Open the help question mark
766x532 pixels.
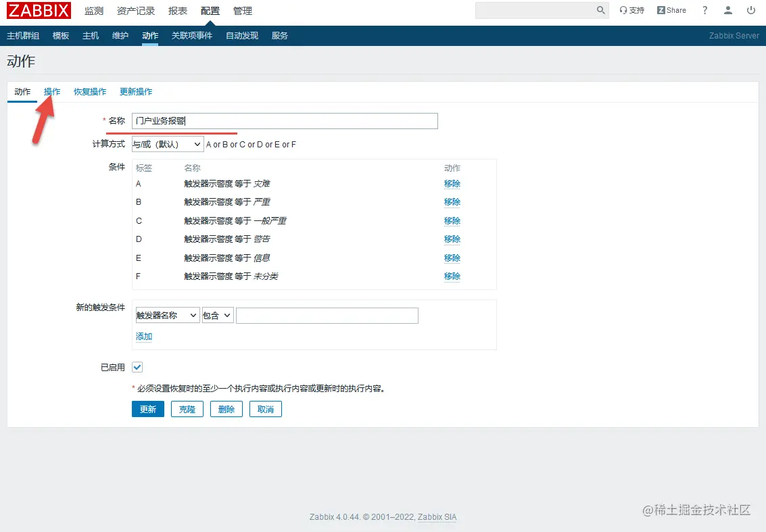pos(704,10)
